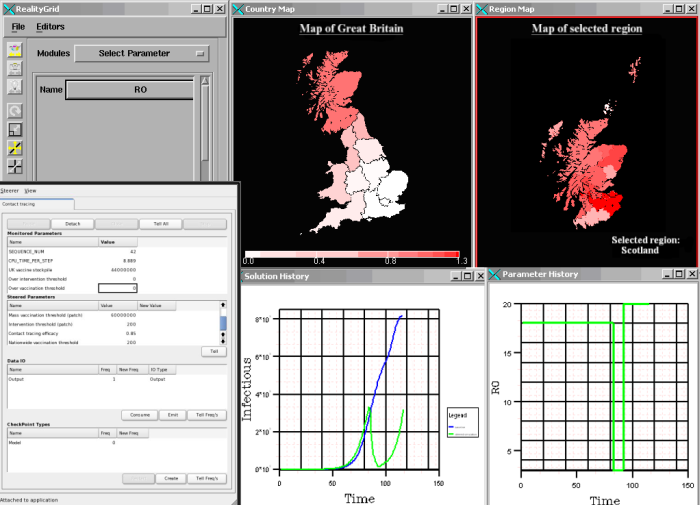This screenshot has width=700, height=505.
Task: Click the RO name button
Action: pos(130,90)
